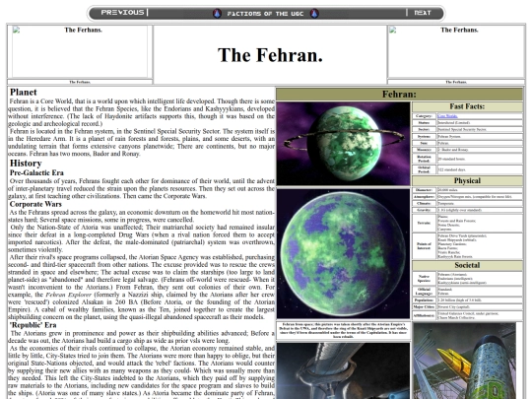Click the 'Category:' row label
This screenshot has width=532, height=399.
click(x=424, y=116)
